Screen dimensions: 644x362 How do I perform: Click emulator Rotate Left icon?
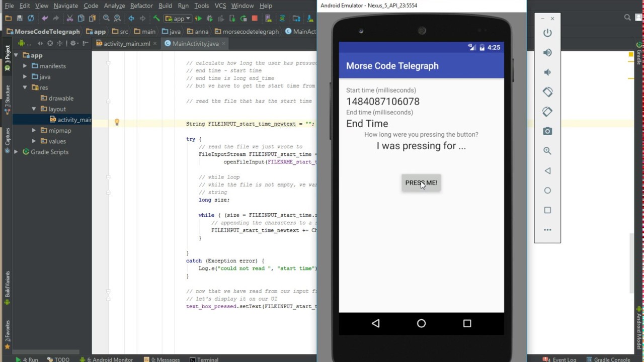547,92
